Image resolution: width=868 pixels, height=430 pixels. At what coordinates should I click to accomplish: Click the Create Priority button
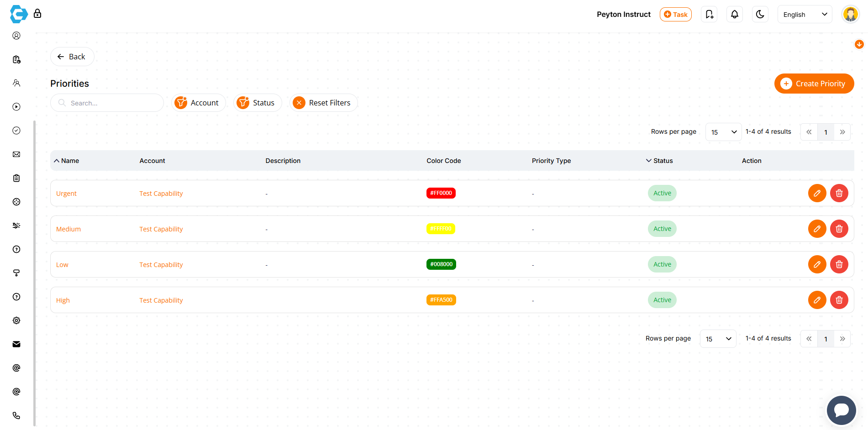click(814, 84)
